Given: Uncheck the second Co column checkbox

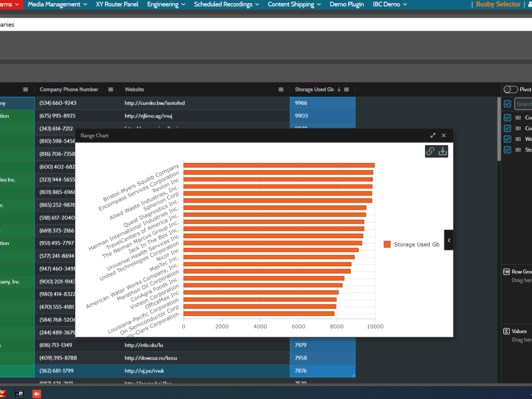Looking at the screenshot, I should (507, 128).
